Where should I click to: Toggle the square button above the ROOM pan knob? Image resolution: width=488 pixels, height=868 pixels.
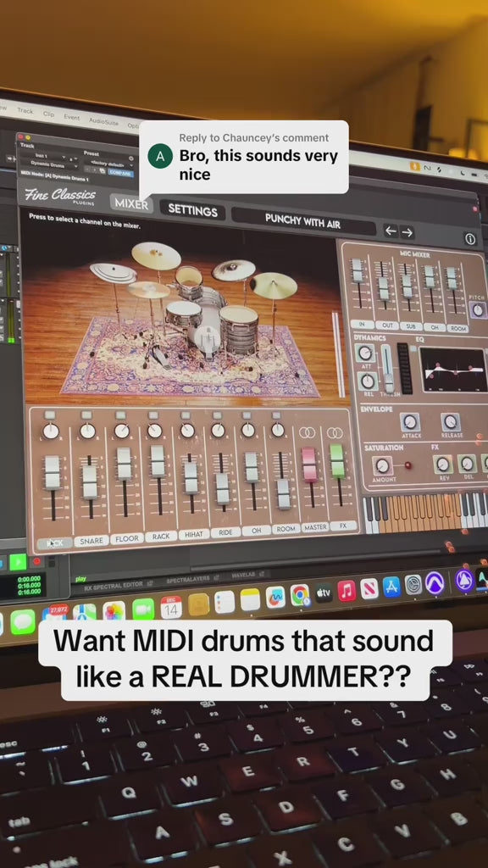(276, 415)
